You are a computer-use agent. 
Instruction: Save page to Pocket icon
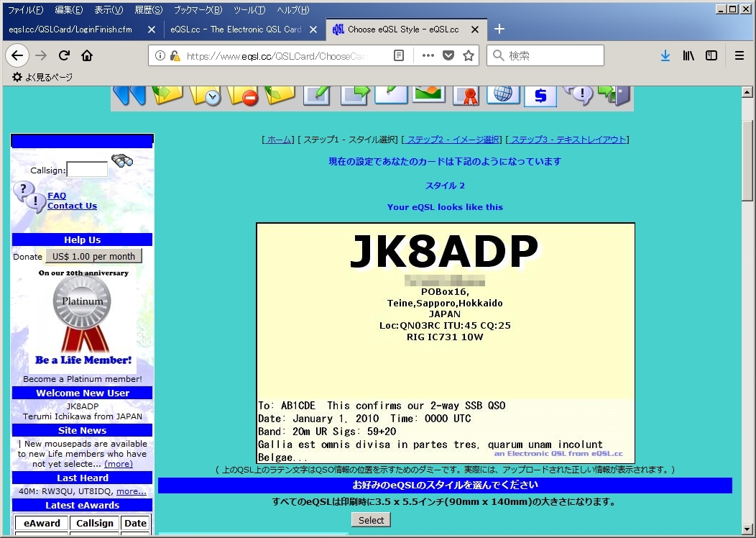click(x=448, y=55)
